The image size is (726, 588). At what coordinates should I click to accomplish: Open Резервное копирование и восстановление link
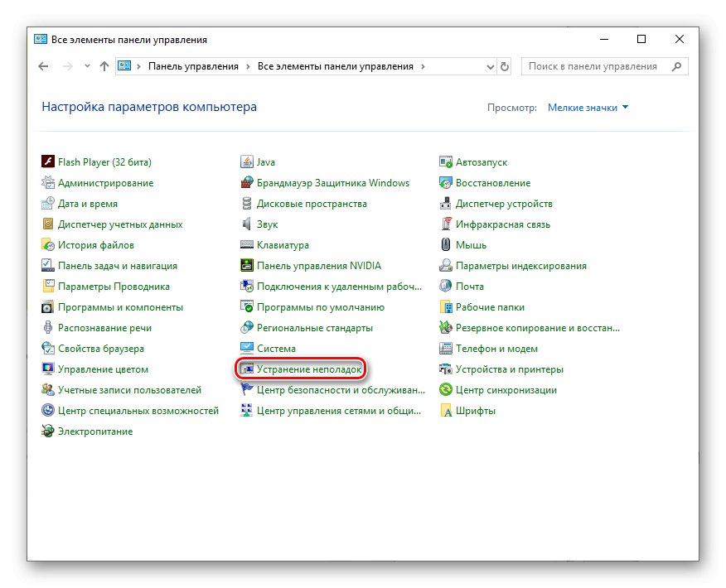pos(538,327)
